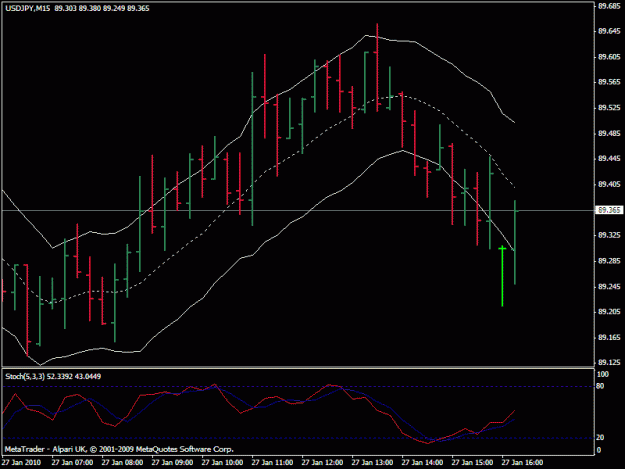Viewport: 625px width, 469px height.
Task: Click the 27 Jan 08:00 time label
Action: (x=122, y=463)
